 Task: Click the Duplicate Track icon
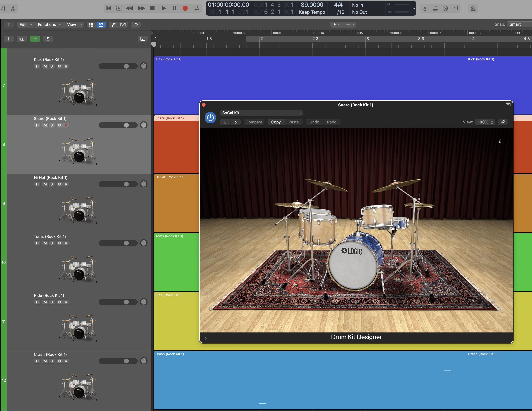click(x=22, y=39)
